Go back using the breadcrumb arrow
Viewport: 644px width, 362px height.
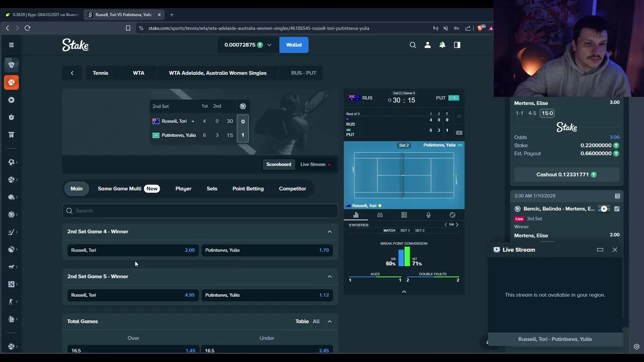72,73
